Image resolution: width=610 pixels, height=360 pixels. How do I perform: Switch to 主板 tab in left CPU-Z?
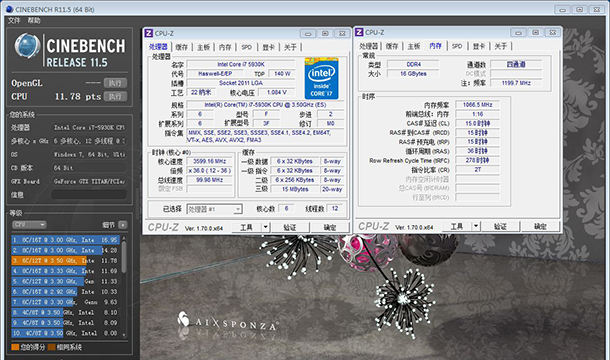click(x=203, y=47)
